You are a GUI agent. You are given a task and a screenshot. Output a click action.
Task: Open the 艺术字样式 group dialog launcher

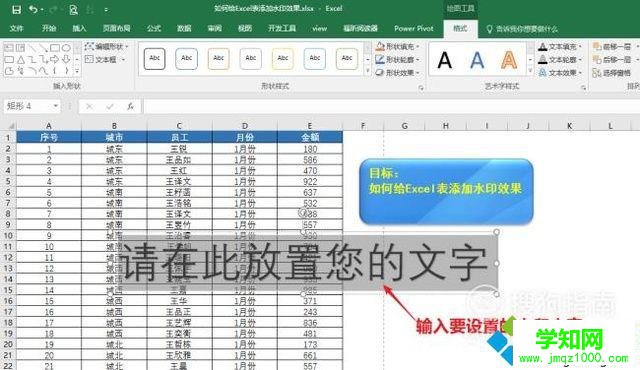point(583,87)
